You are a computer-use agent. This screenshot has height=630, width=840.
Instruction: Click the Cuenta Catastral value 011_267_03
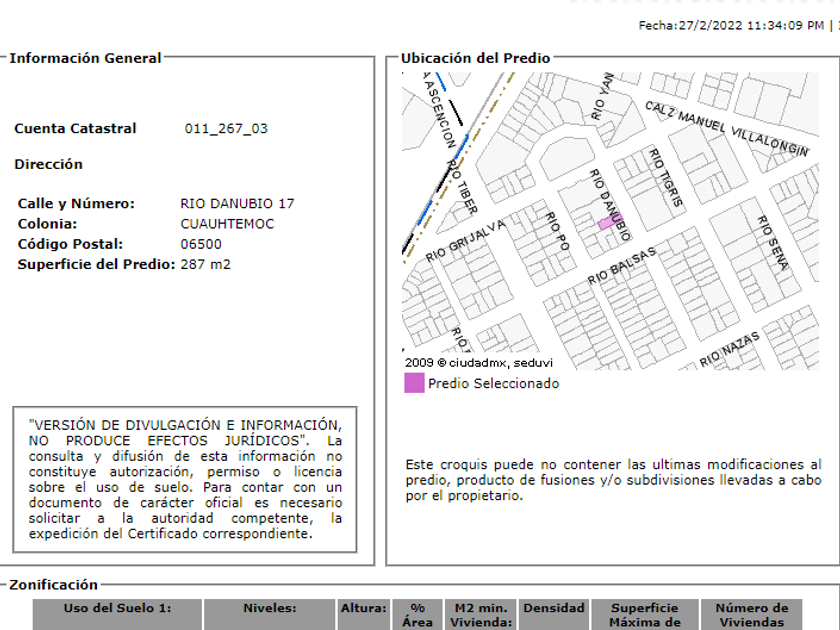[x=226, y=129]
